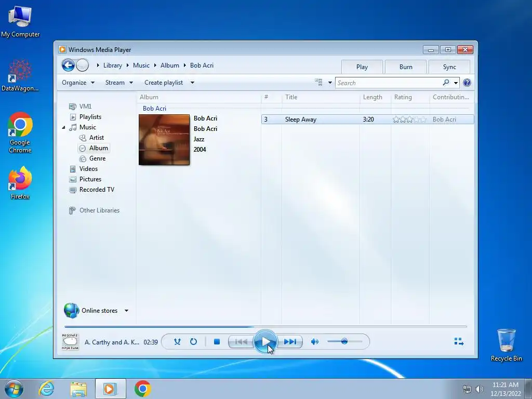Open the Organize menu
532x399 pixels.
coord(78,83)
